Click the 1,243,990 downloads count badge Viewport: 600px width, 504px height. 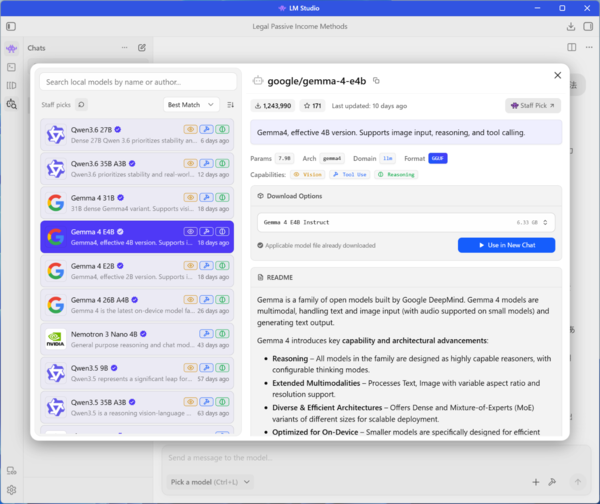[x=273, y=106]
